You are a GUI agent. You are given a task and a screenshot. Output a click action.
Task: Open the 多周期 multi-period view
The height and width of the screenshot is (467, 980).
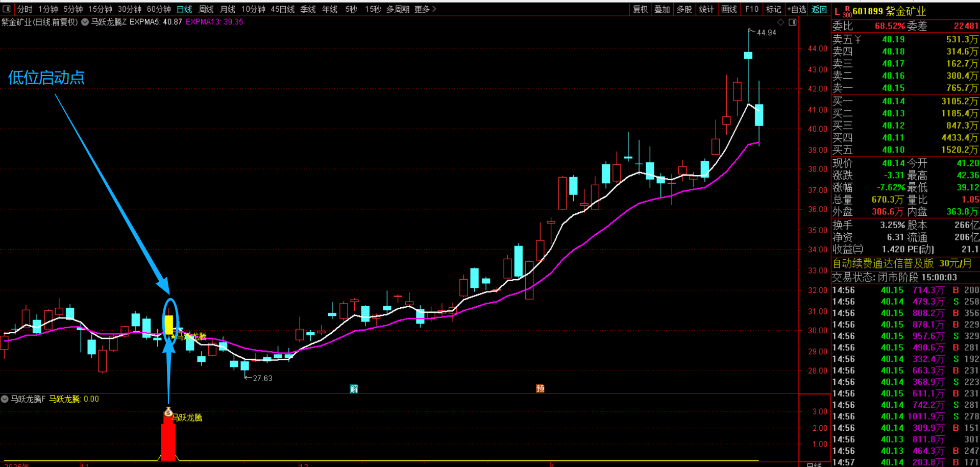(x=398, y=9)
